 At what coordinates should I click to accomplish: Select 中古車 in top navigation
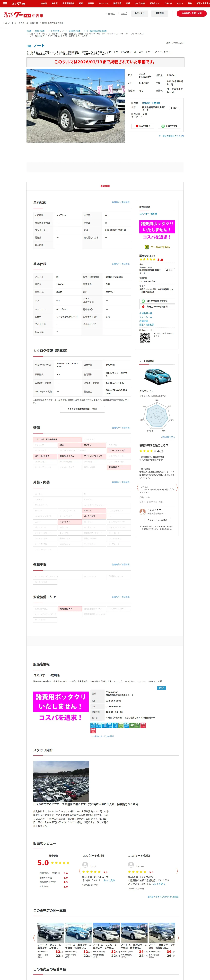point(44,3)
